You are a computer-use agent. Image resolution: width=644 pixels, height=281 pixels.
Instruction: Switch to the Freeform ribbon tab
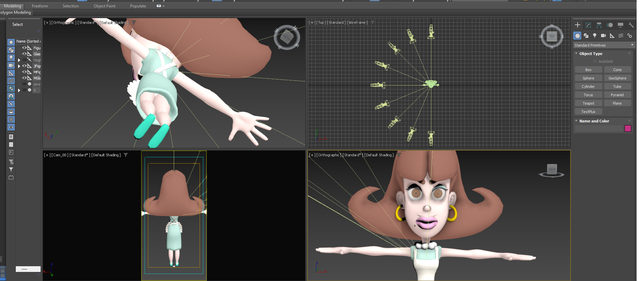coord(40,6)
